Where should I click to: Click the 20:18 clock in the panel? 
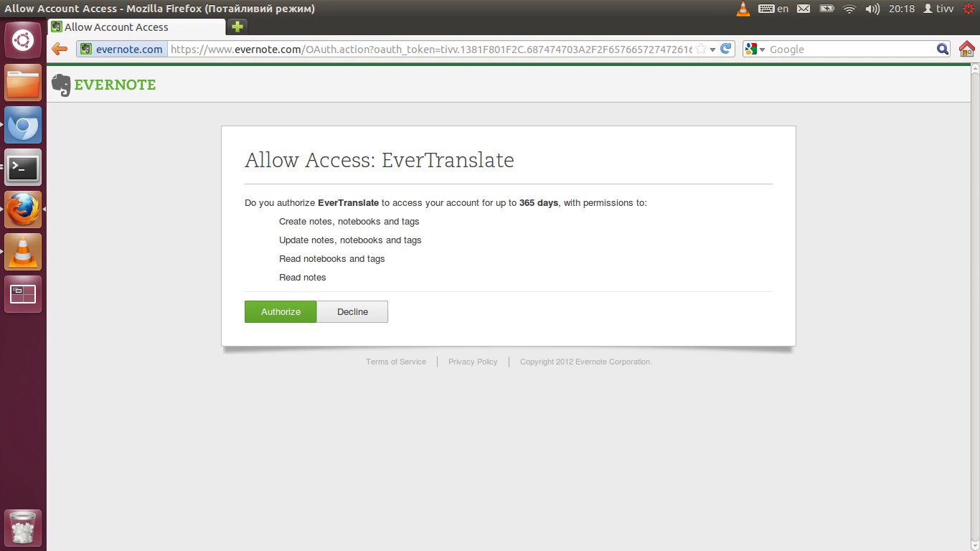click(902, 9)
